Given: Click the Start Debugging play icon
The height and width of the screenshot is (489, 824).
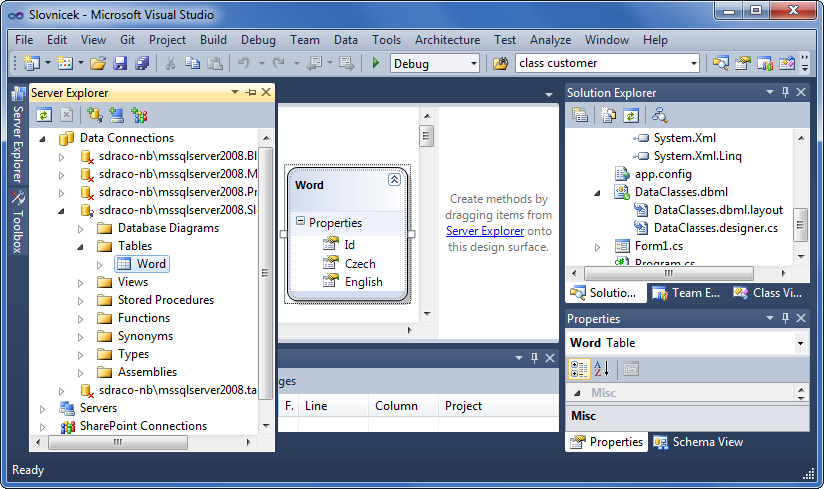Looking at the screenshot, I should click(x=376, y=63).
